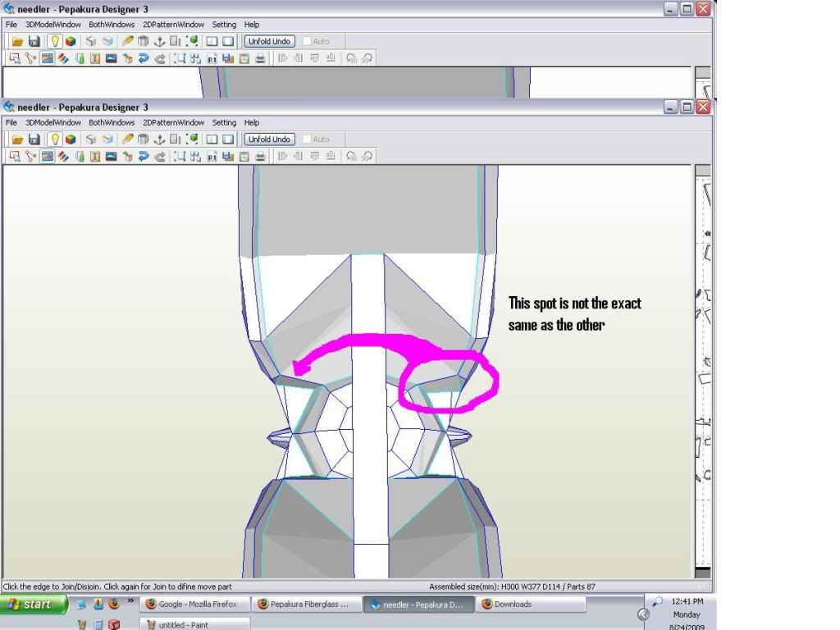
Task: Click print preview icon beside printer, front window
Action: (x=244, y=157)
